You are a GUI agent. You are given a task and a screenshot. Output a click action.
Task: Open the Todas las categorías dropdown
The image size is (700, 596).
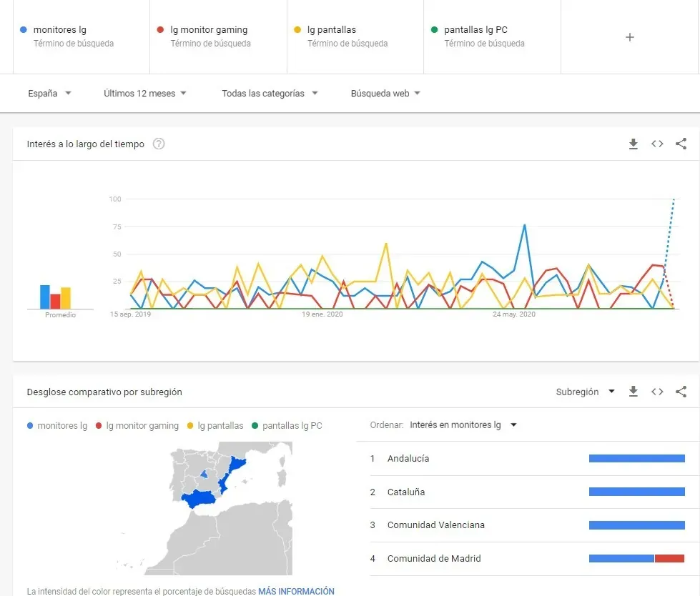(270, 93)
